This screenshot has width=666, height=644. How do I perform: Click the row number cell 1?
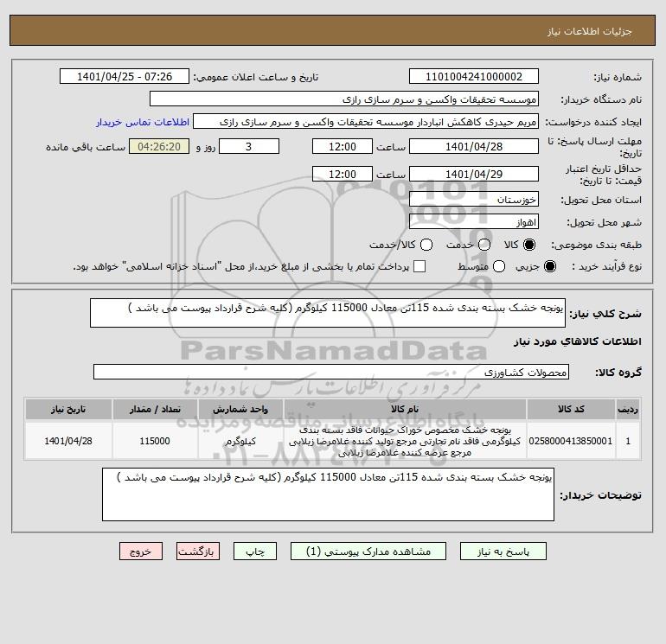(x=628, y=441)
